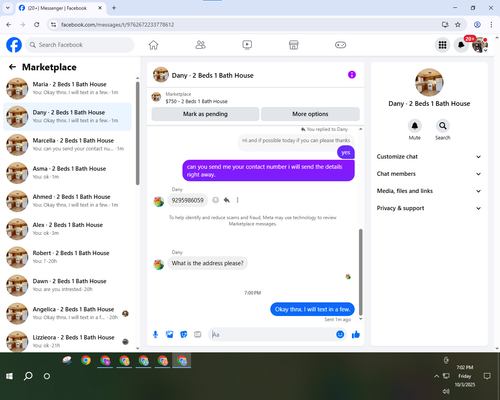Open the Marketplace storefront icon

(294, 45)
